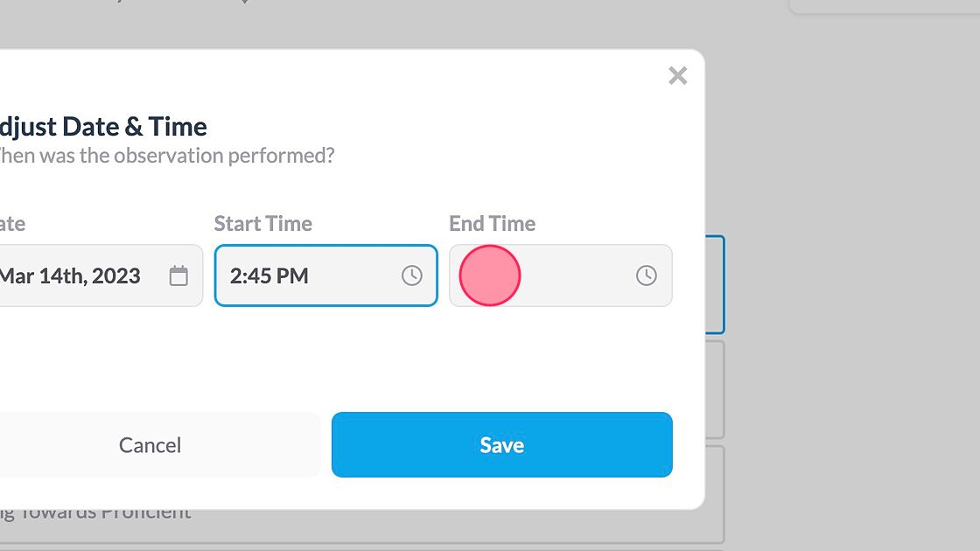Click the Towards Proficient text below the dialog

coord(94,510)
